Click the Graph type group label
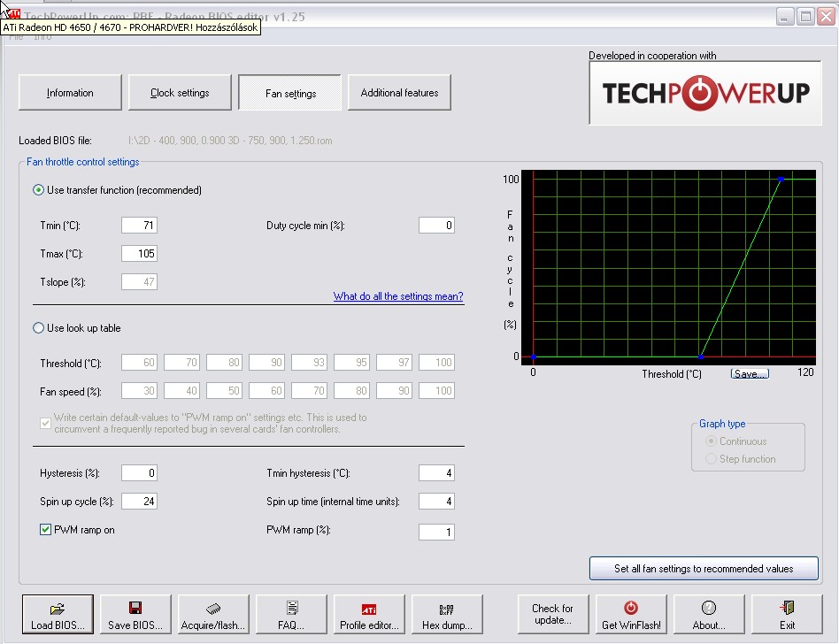This screenshot has height=644, width=839. 722,424
